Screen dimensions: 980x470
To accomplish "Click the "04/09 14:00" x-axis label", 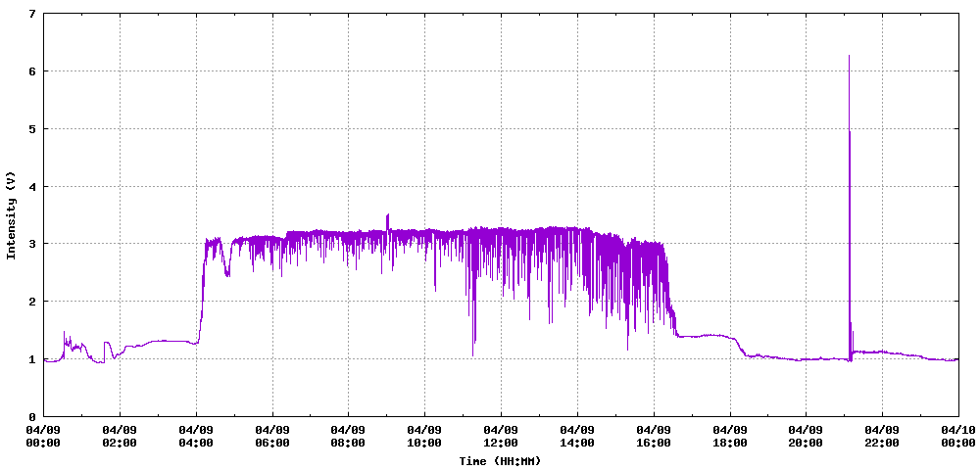I will 577,437.
